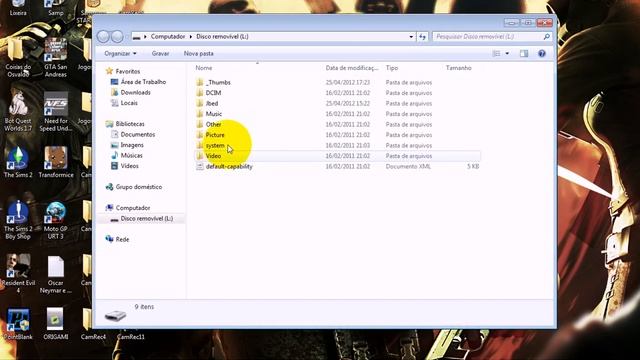The height and width of the screenshot is (360, 640).
Task: Open the Imagens library
Action: (127, 145)
